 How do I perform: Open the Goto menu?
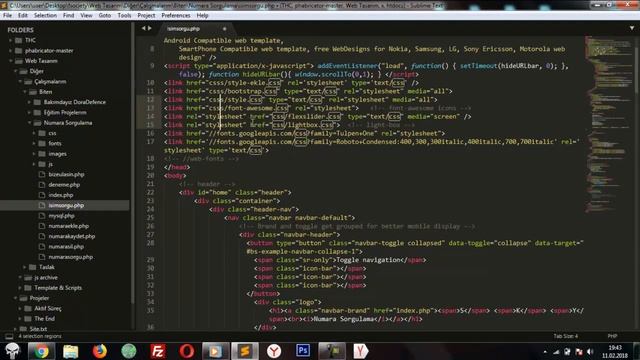pos(105,16)
